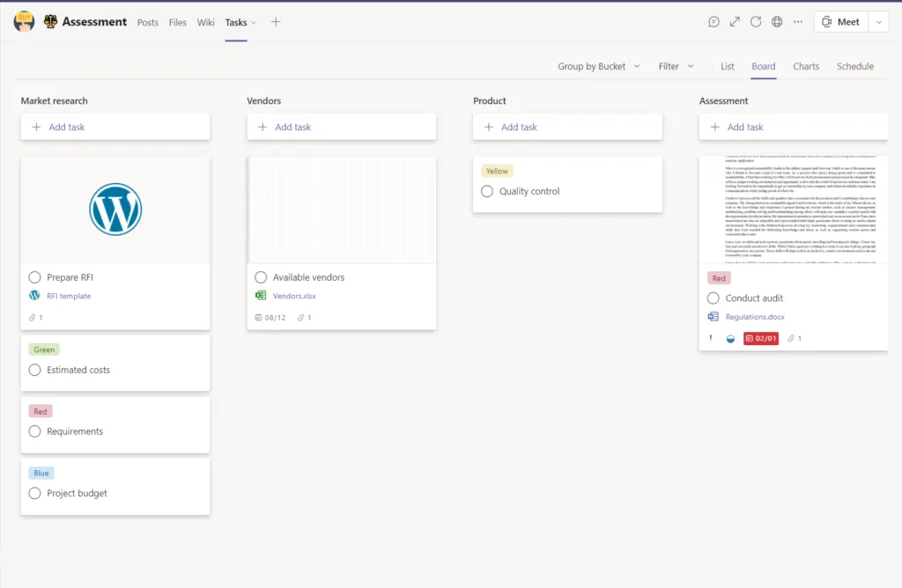Expand the Tasks tab chevron
Screen dimensions: 902x588
click(x=254, y=23)
